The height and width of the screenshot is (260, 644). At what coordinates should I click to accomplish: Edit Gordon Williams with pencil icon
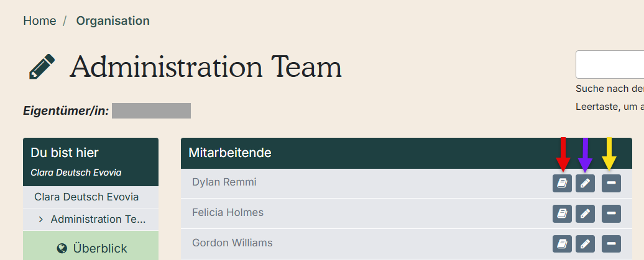(x=585, y=244)
